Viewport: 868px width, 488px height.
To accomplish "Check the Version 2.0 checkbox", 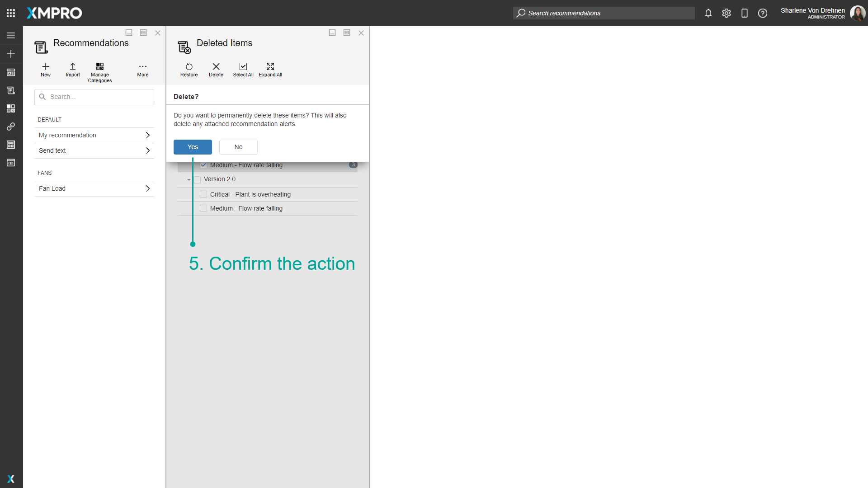I will coord(197,179).
